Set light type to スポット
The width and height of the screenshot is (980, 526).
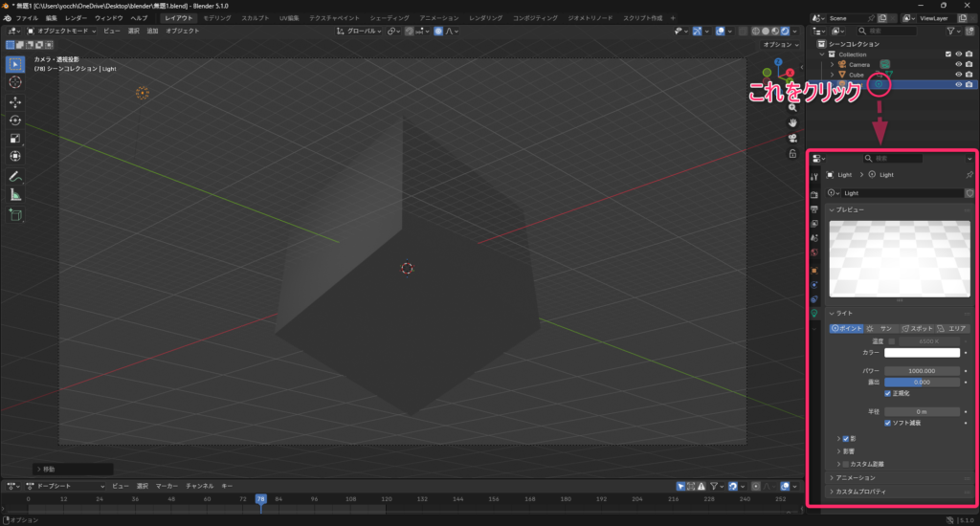[x=916, y=328]
